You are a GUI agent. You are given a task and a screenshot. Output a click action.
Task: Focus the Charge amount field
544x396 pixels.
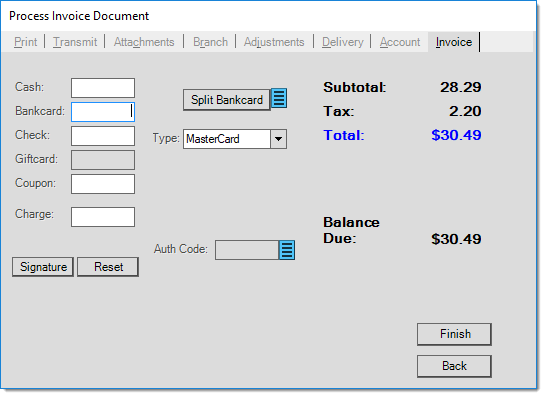[x=103, y=217]
